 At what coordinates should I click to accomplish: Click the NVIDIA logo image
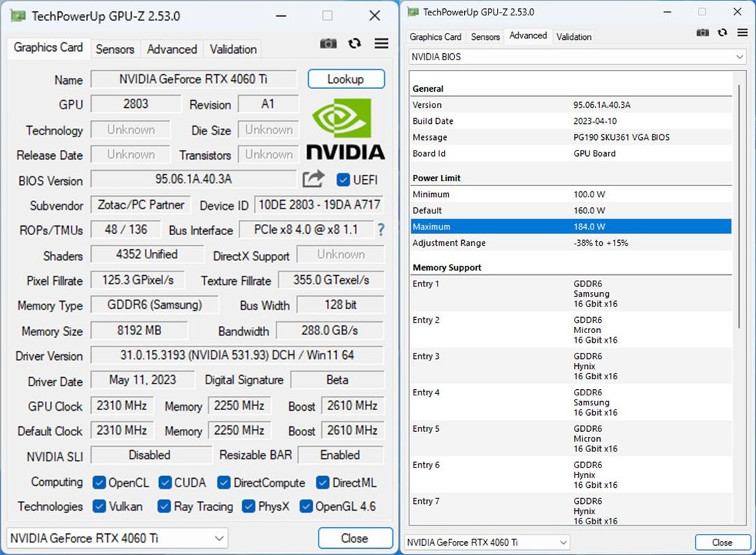point(345,129)
